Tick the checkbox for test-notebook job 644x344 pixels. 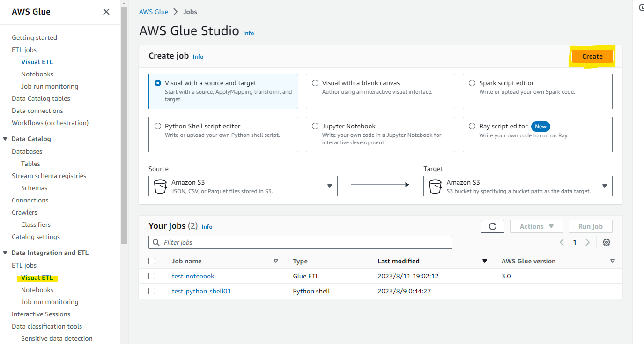[152, 276]
